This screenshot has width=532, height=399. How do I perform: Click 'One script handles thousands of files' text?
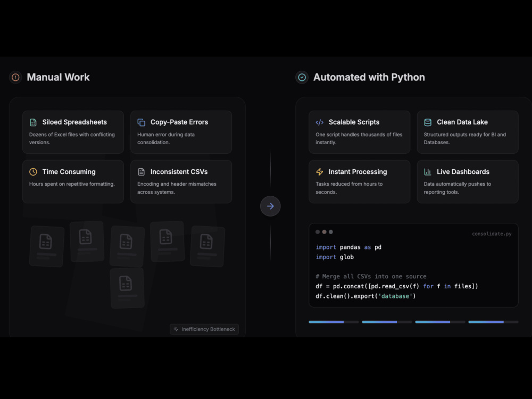pos(359,138)
